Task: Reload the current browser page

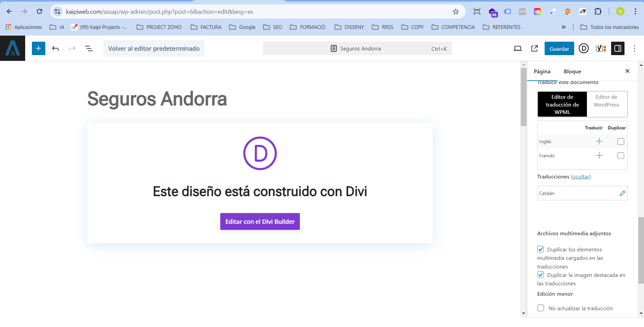Action: click(40, 11)
